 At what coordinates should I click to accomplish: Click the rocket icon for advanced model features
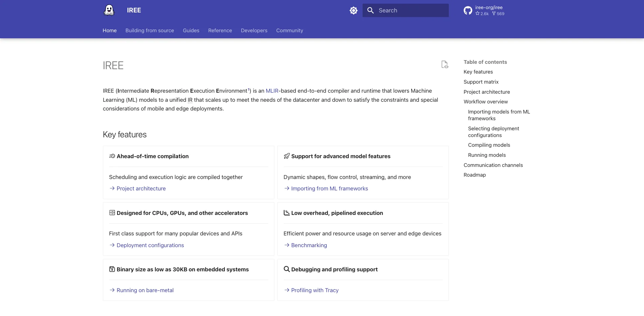(x=287, y=156)
